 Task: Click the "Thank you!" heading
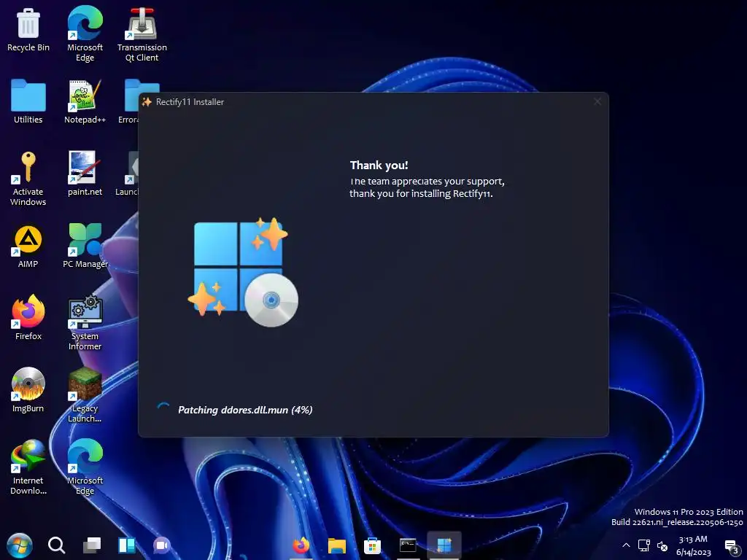tap(379, 166)
